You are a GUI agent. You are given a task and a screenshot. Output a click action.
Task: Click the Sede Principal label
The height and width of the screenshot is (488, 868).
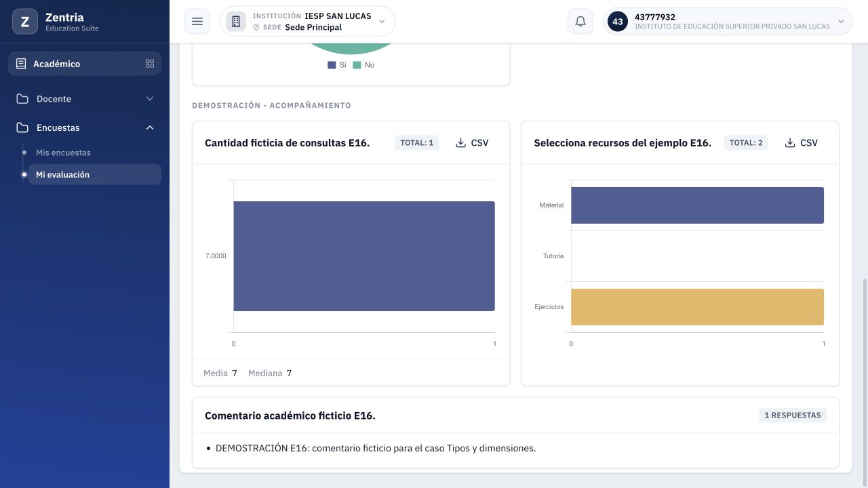coord(313,27)
